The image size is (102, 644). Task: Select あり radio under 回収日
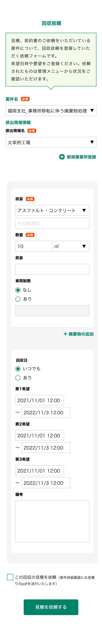[x=18, y=378]
